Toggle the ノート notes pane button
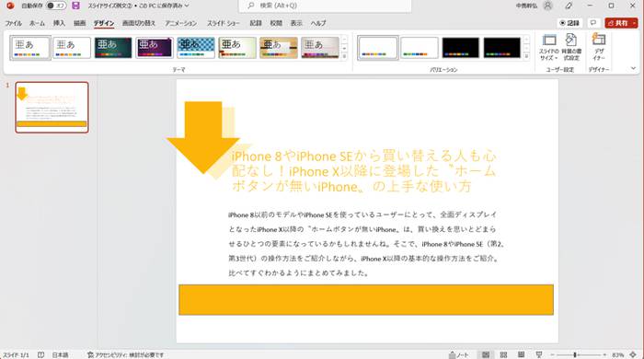Image resolution: width=644 pixels, height=359 pixels. point(459,355)
